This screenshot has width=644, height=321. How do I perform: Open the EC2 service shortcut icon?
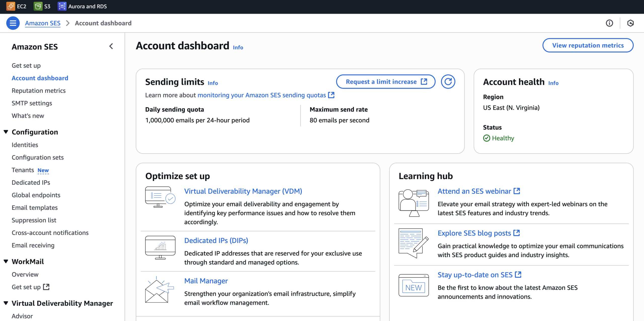coord(11,6)
